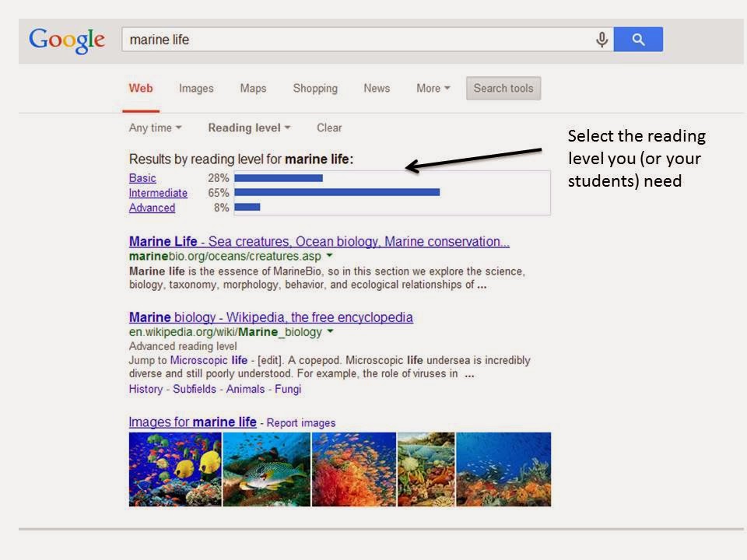Open the "Any time" dropdown
This screenshot has width=747, height=560.
153,128
